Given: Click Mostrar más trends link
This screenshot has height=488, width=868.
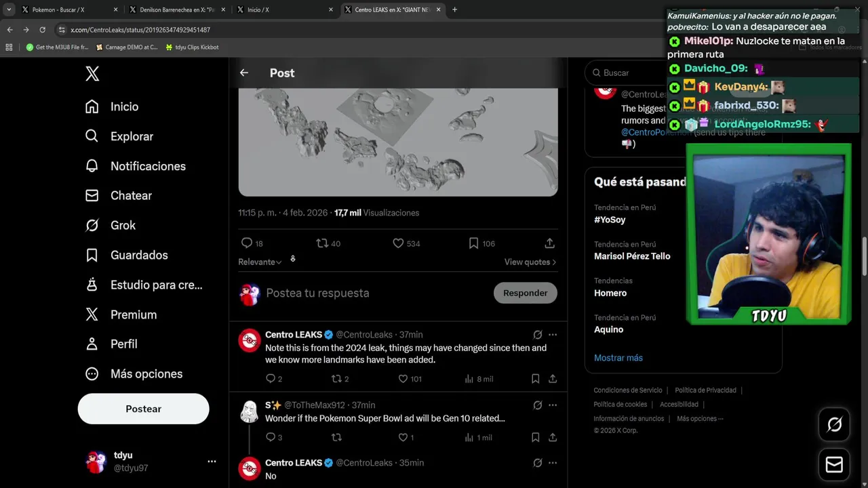Looking at the screenshot, I should [x=618, y=358].
